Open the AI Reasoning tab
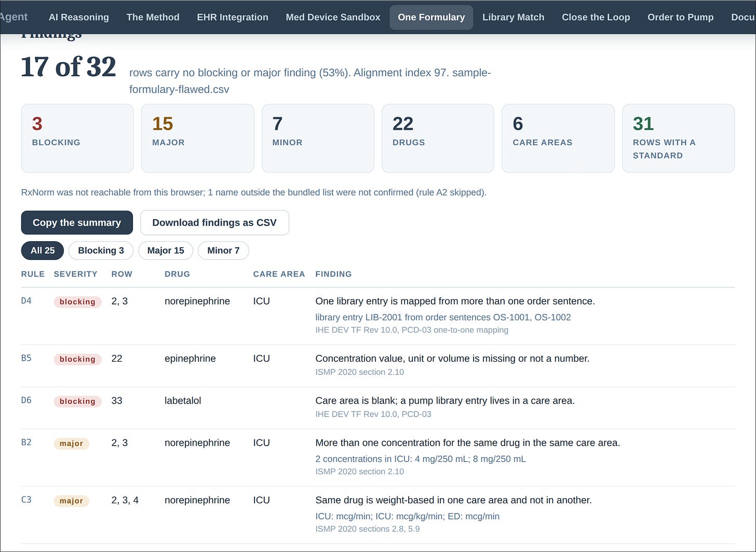The width and height of the screenshot is (756, 552). click(x=79, y=17)
